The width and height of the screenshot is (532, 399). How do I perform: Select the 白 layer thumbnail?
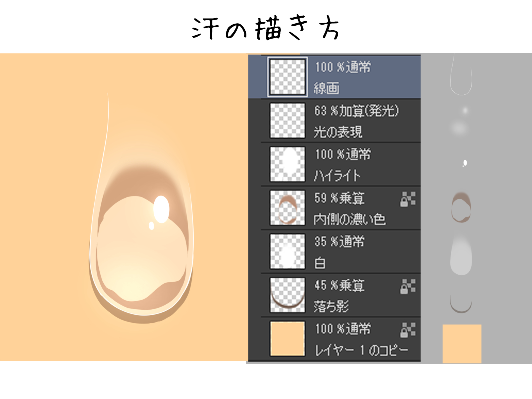point(287,251)
